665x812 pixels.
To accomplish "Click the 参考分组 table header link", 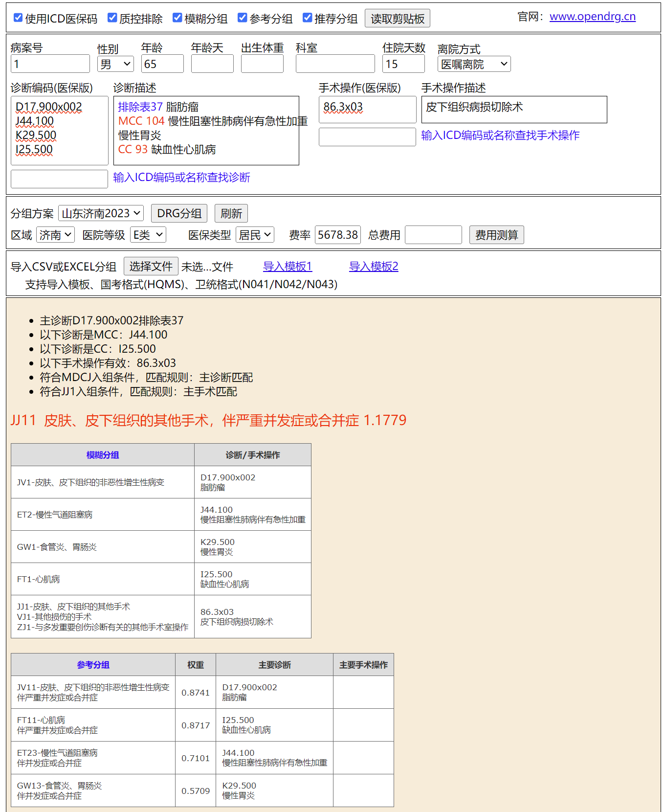I will [93, 665].
